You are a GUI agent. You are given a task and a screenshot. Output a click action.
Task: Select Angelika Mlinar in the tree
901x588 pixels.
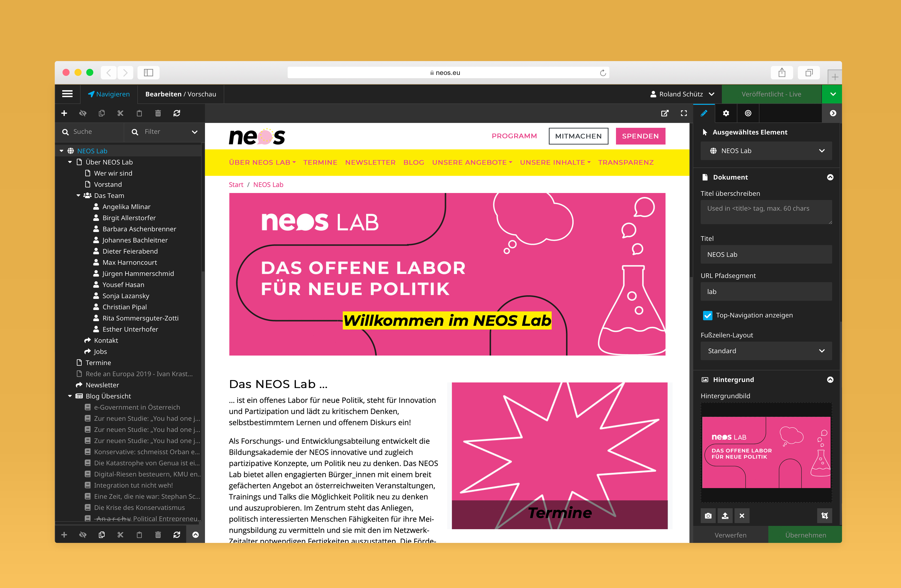(126, 206)
